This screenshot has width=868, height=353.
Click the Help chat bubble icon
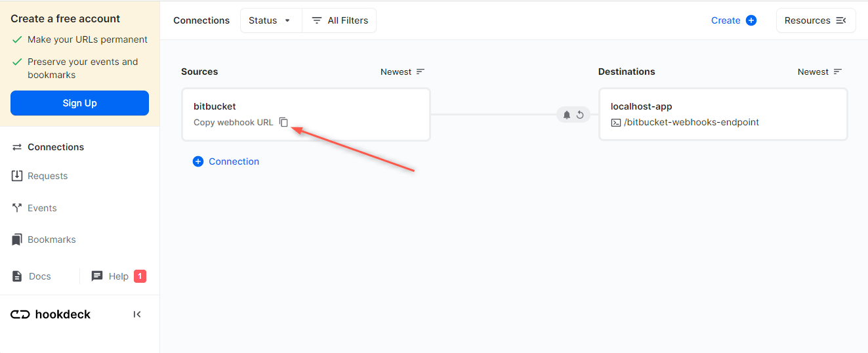(x=97, y=276)
